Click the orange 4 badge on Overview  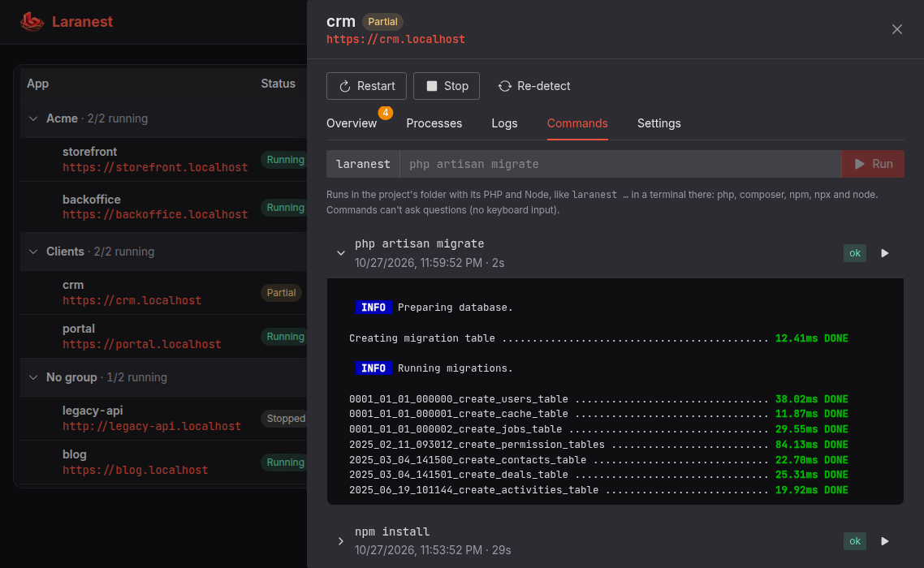(x=386, y=113)
